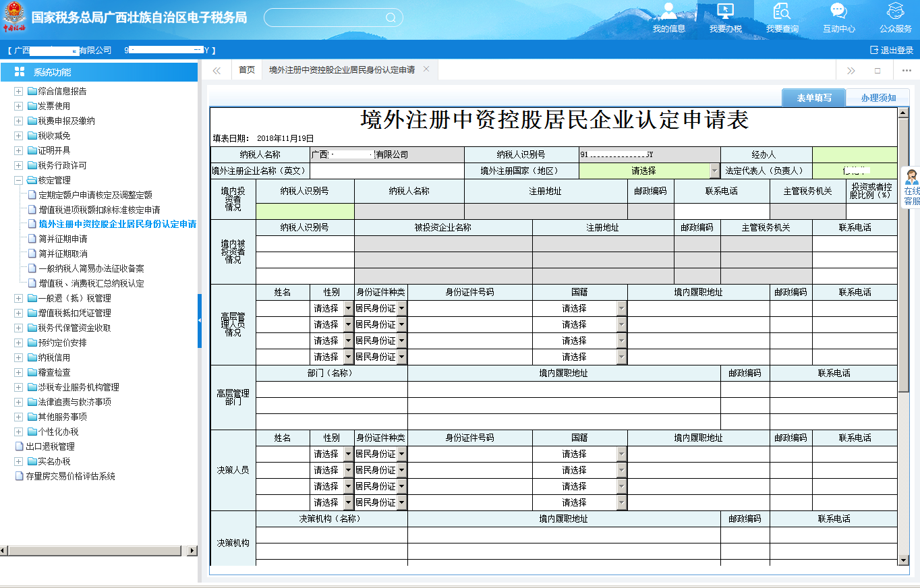Click the 经办人 input field

point(855,154)
